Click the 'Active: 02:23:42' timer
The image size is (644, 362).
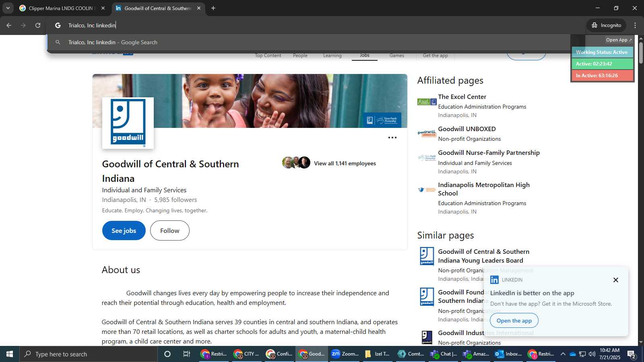[x=602, y=64]
